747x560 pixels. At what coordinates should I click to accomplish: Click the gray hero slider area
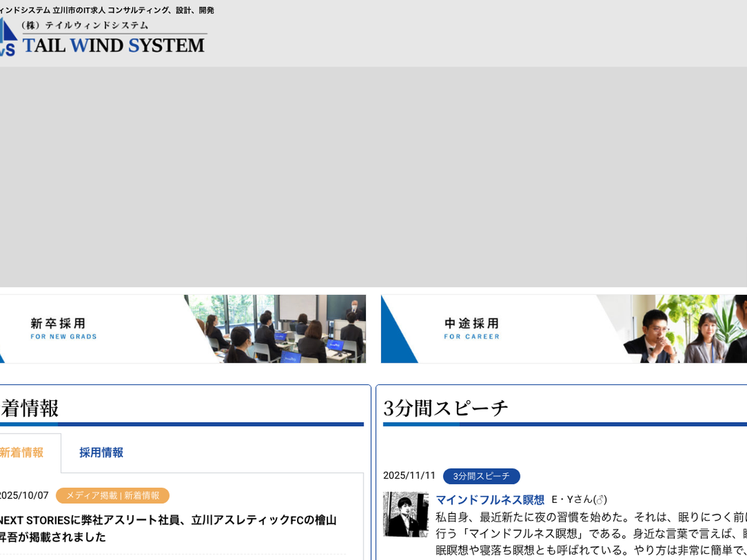[374, 177]
